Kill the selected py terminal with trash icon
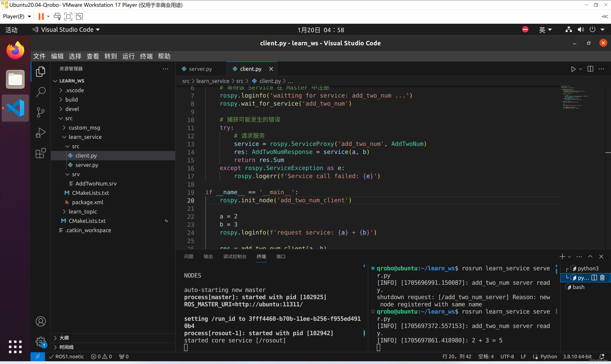611x364 pixels. [x=603, y=278]
